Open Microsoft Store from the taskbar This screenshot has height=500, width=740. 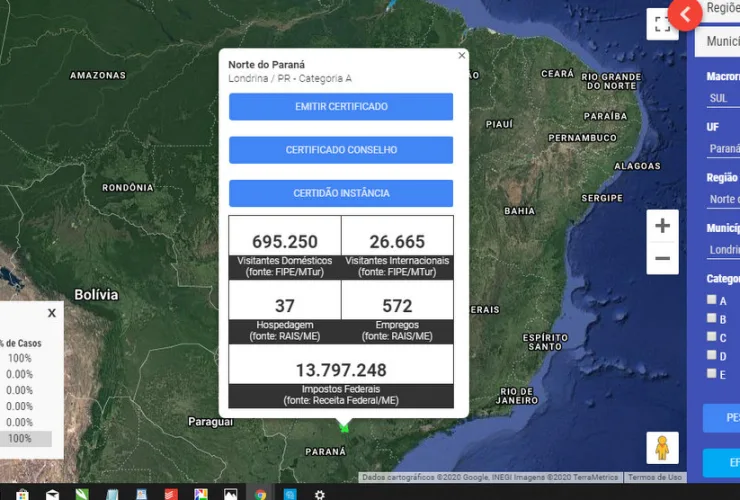tap(22, 494)
